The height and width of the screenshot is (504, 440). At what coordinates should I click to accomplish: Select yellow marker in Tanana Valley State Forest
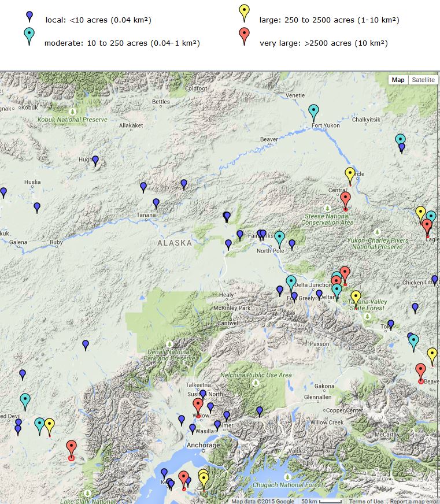click(356, 297)
